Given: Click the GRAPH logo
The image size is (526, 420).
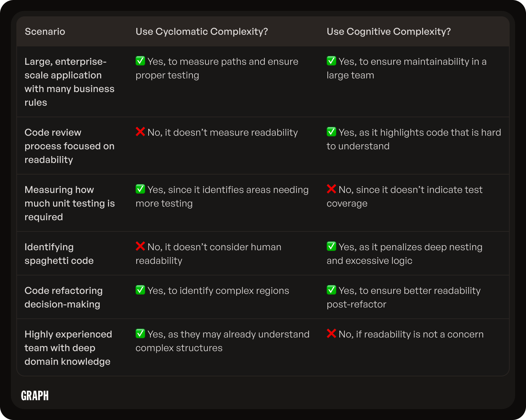Looking at the screenshot, I should (35, 396).
